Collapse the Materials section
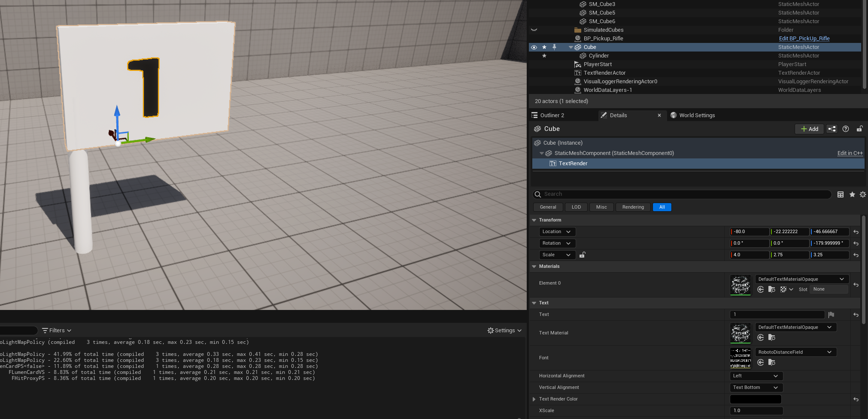 tap(534, 267)
